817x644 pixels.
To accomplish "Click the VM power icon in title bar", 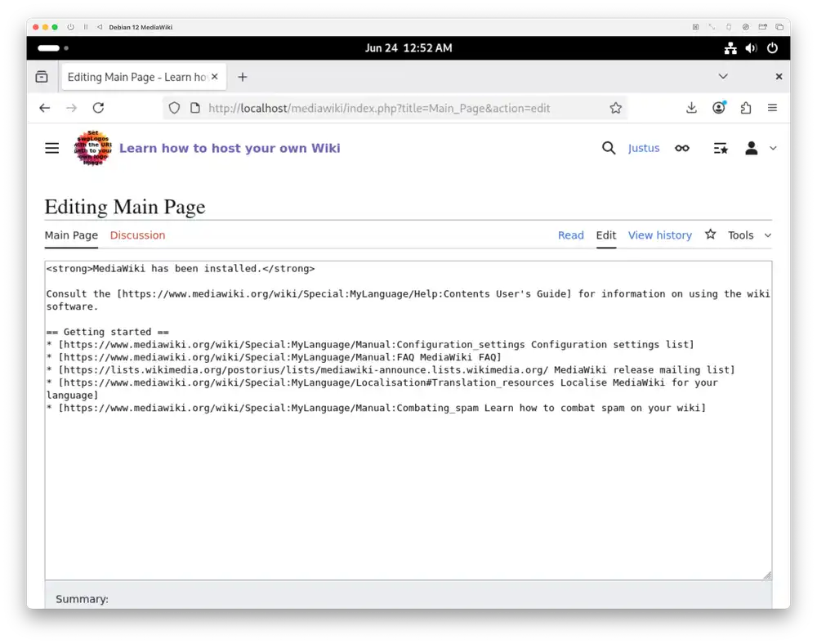I will (x=70, y=27).
